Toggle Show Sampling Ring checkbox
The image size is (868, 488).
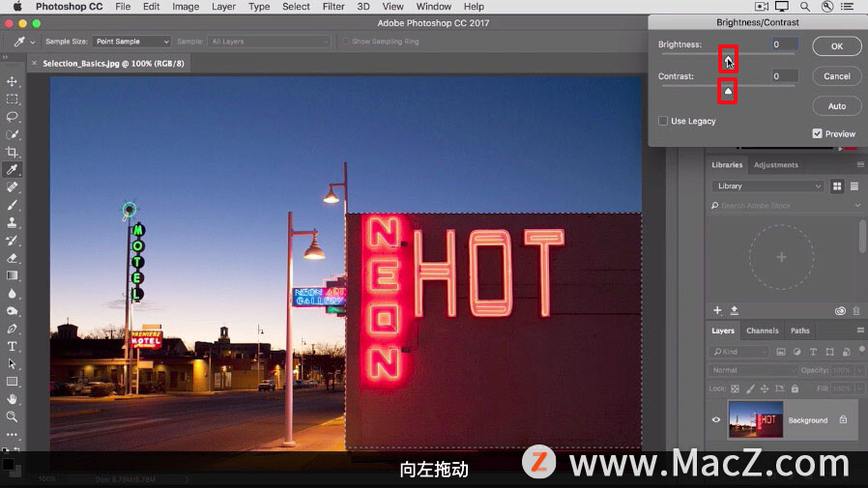click(x=346, y=42)
